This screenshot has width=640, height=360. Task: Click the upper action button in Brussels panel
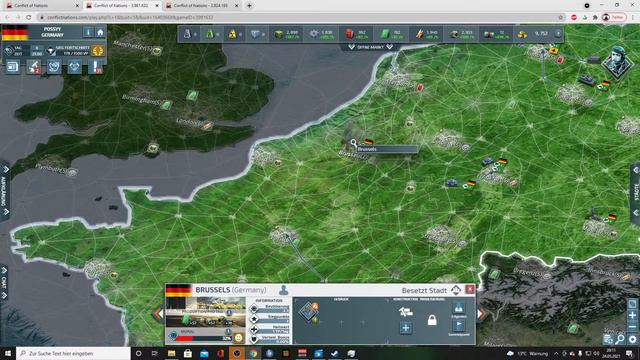[x=459, y=308]
